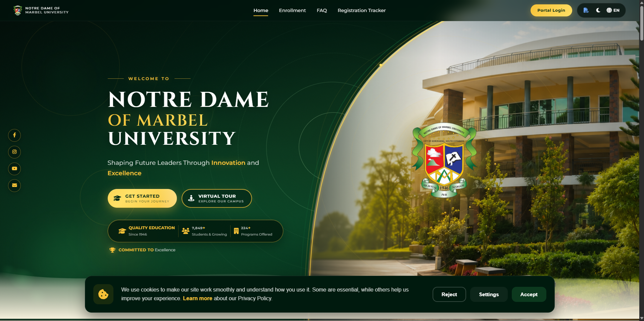This screenshot has height=321, width=644.
Task: Open cookie Settings in the banner
Action: (x=489, y=295)
